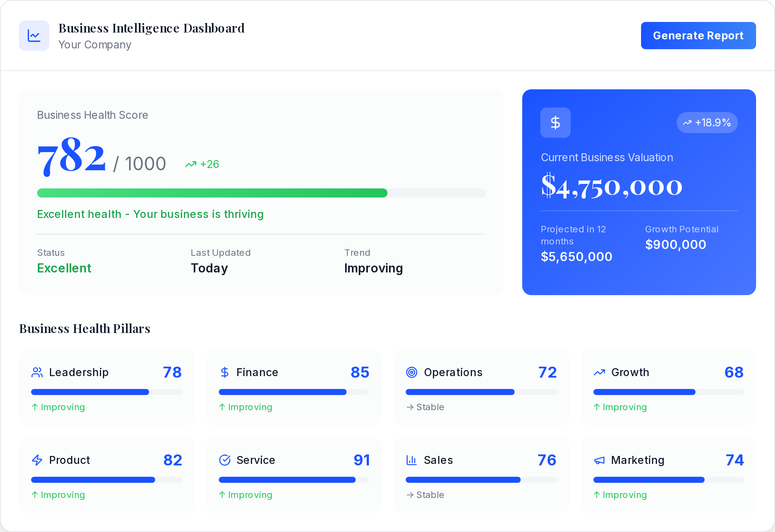Click the up arrow in Growth's Improving trend
This screenshot has height=532, width=775.
(x=597, y=407)
